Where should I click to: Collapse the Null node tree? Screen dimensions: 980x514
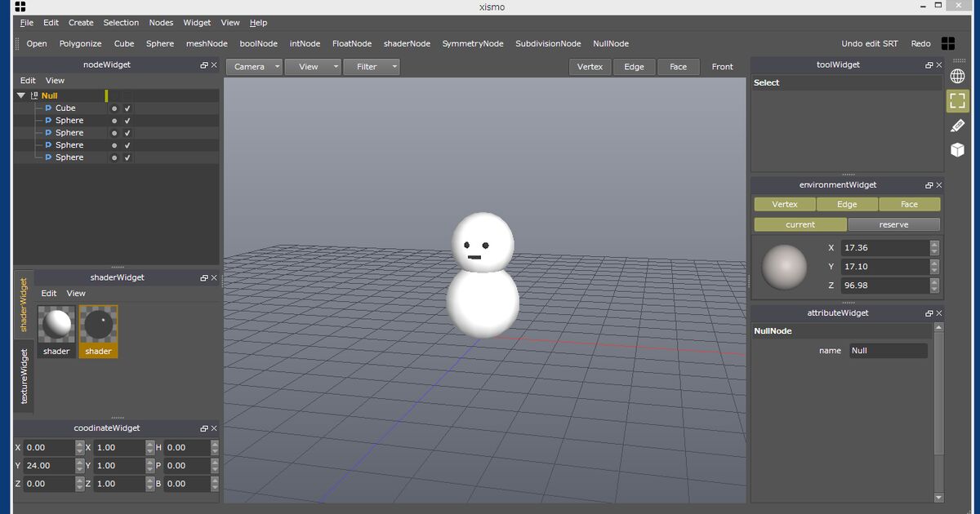tap(21, 95)
